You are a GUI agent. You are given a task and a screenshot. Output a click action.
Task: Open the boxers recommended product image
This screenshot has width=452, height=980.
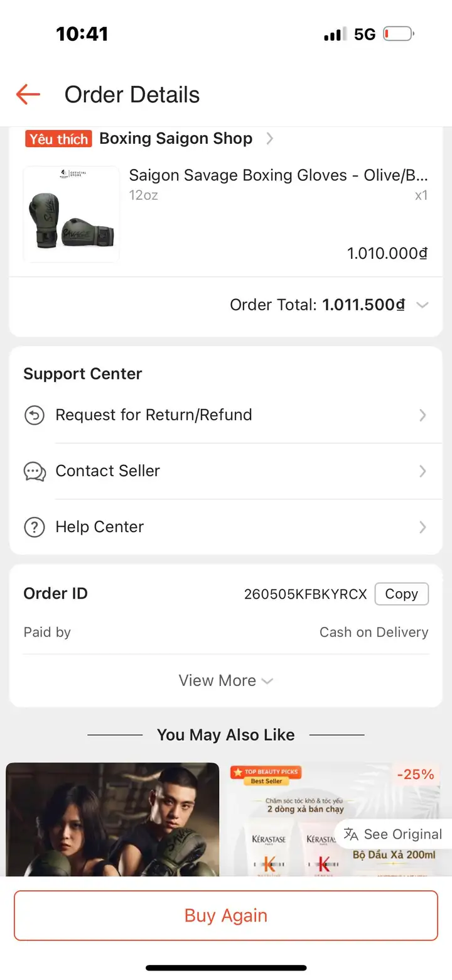click(112, 819)
